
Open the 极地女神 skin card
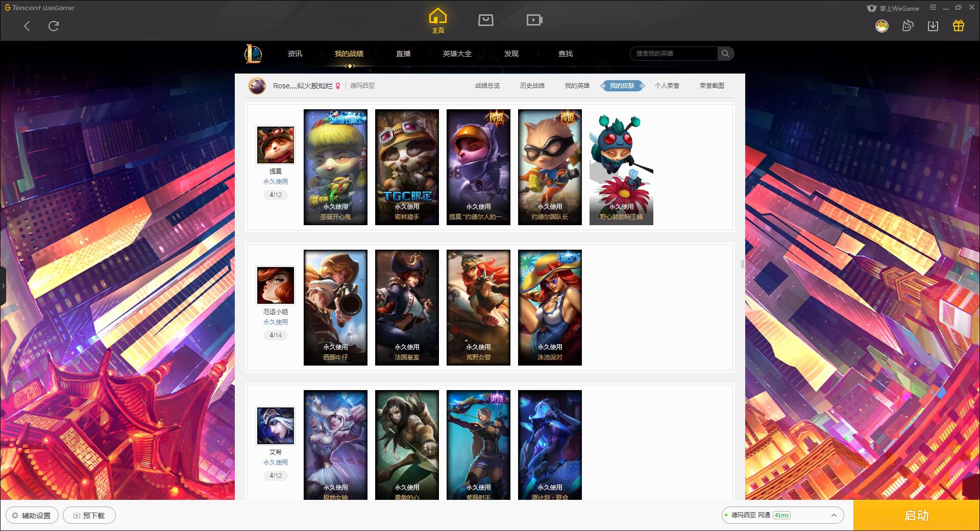335,445
